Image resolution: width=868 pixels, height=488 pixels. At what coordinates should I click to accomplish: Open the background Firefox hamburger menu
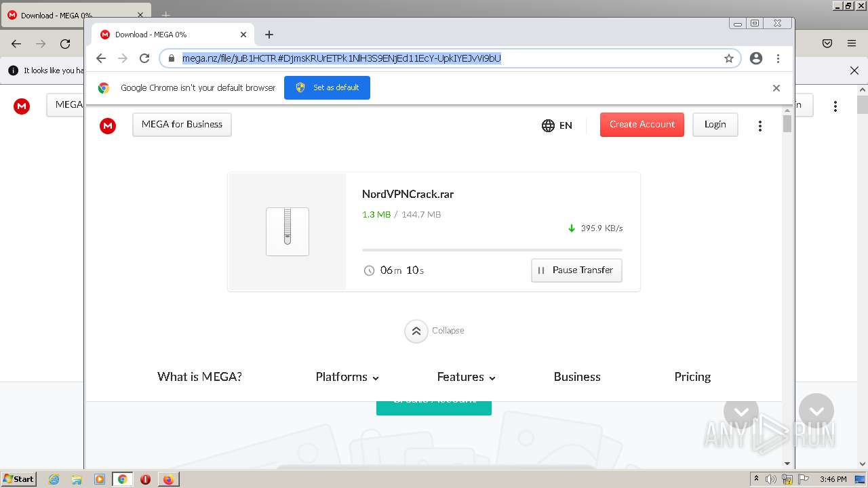pyautogui.click(x=852, y=43)
